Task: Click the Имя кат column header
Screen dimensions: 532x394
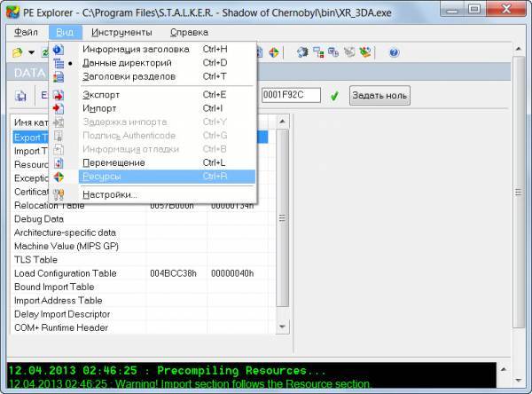Action: click(x=30, y=122)
